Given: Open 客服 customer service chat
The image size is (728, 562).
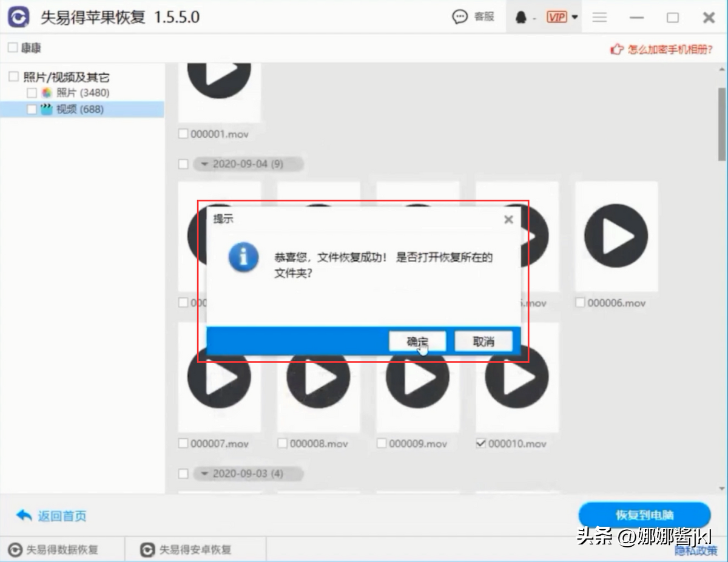Looking at the screenshot, I should (474, 17).
